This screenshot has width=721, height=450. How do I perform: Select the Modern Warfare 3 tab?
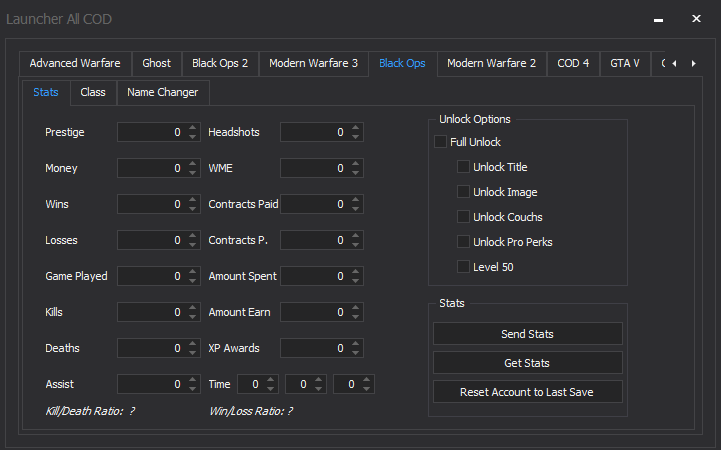click(x=314, y=63)
